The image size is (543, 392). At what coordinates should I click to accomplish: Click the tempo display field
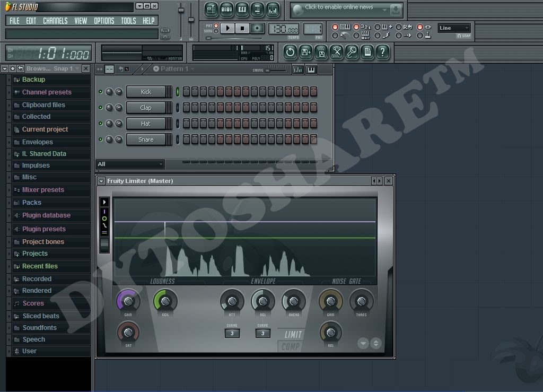[284, 29]
